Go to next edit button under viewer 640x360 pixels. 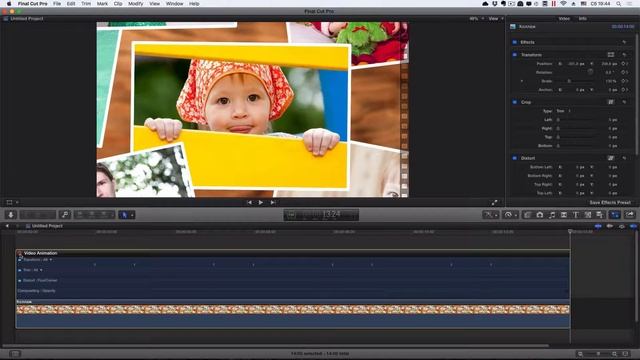click(x=273, y=202)
